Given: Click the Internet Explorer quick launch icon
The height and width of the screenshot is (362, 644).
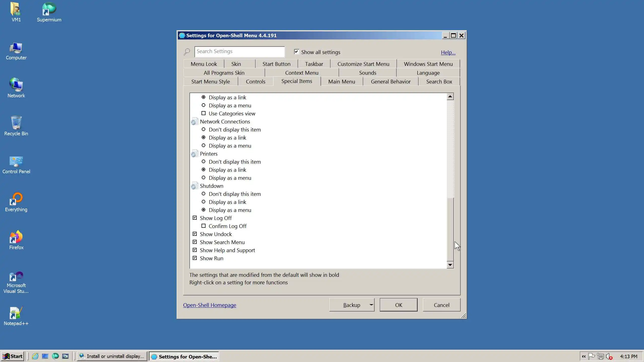Looking at the screenshot, I should coord(35,356).
